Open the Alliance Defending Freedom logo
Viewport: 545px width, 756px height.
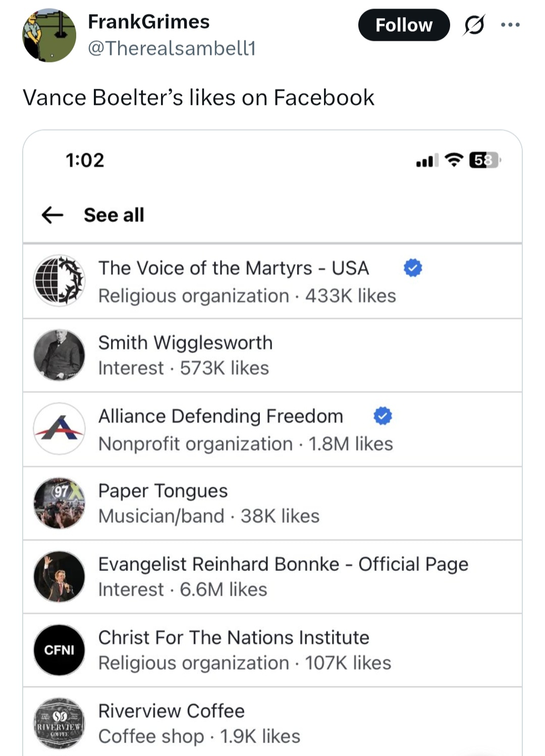click(59, 429)
